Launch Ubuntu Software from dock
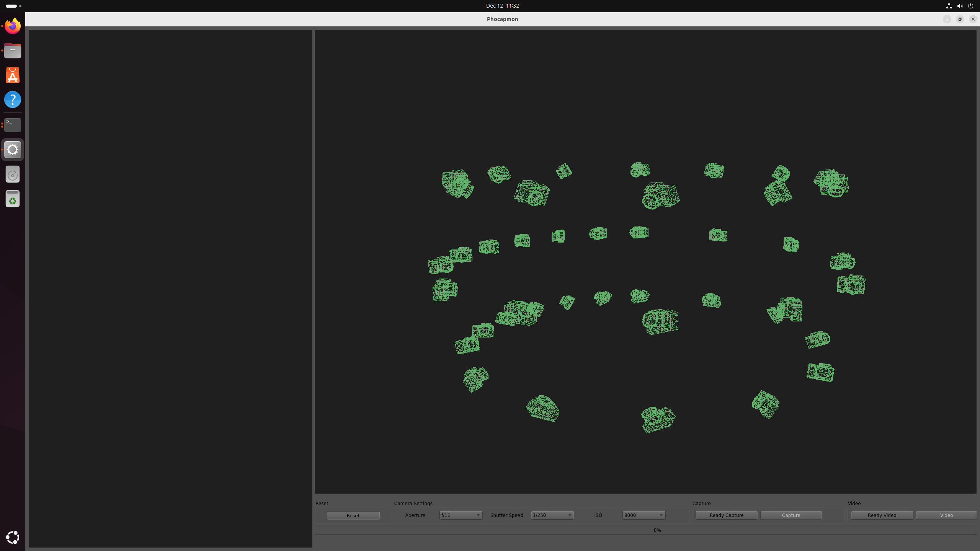Screen dimensions: 980x551 [x=13, y=75]
